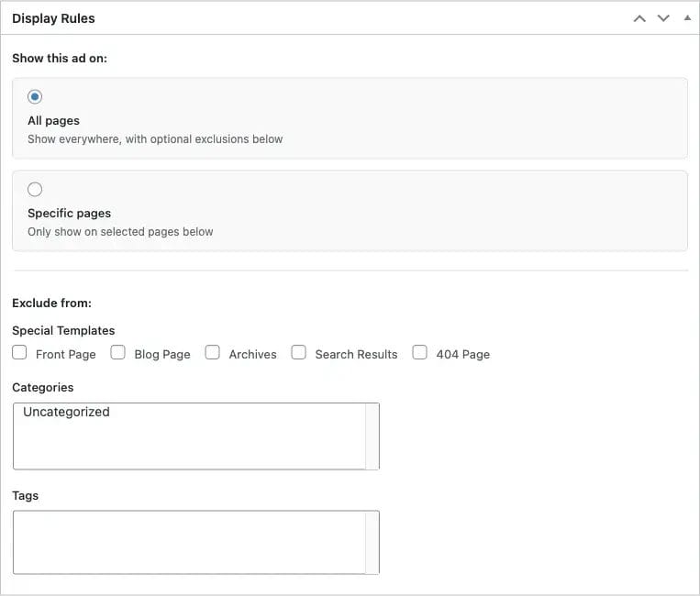Click the Search Results label

pos(356,355)
